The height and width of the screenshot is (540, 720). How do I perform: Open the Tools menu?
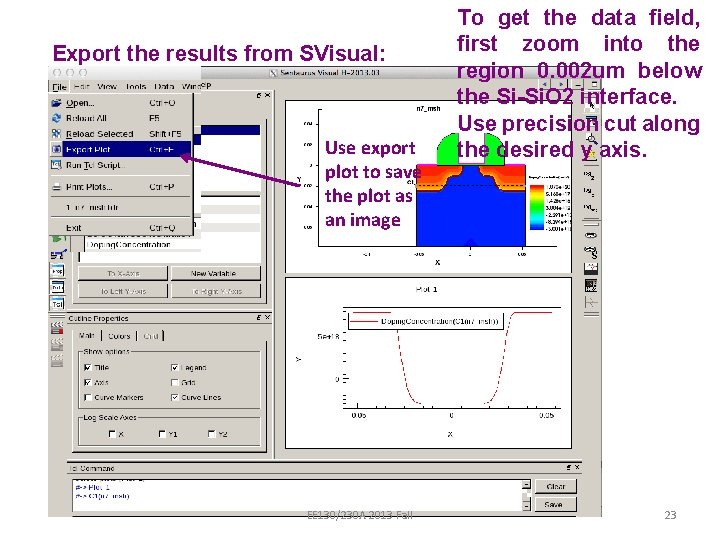coord(135,86)
